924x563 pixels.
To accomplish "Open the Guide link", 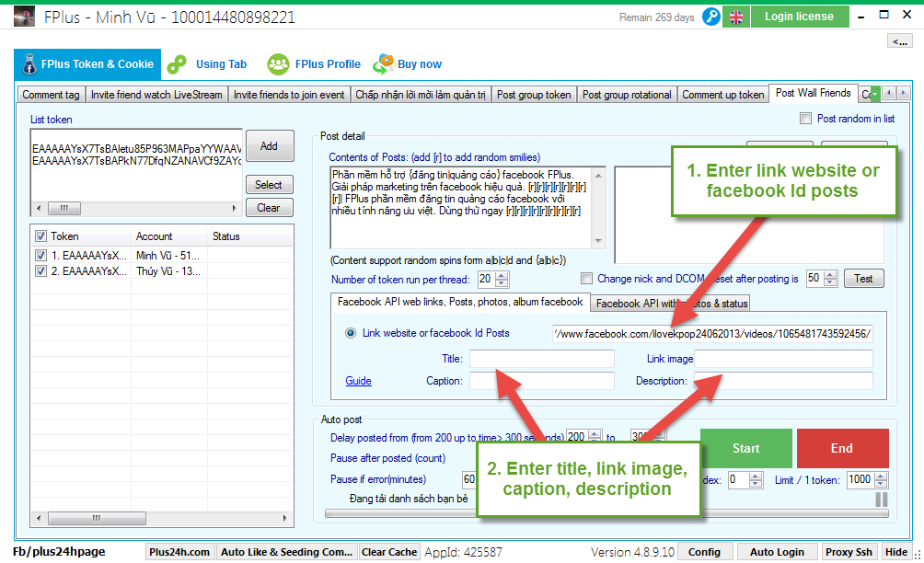I will [358, 381].
